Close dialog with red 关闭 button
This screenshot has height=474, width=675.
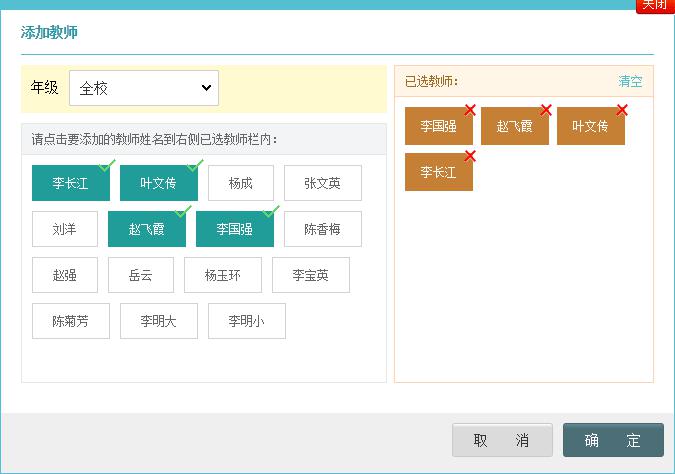click(655, 6)
